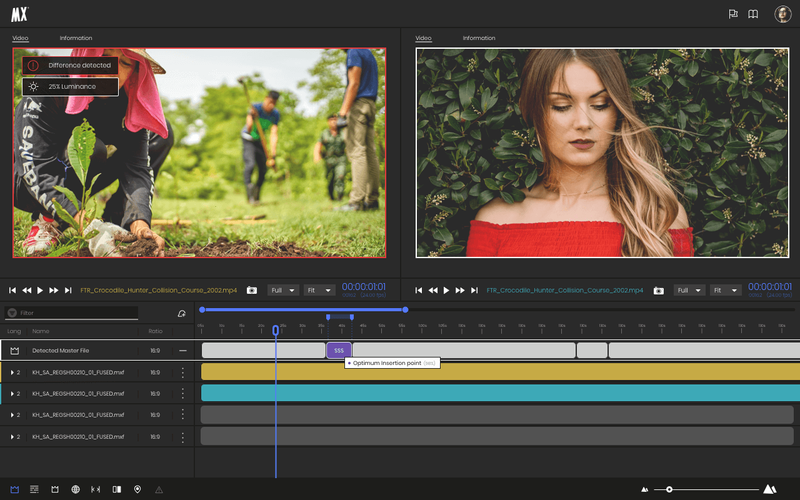Open the flag reports icon in header

[x=733, y=14]
